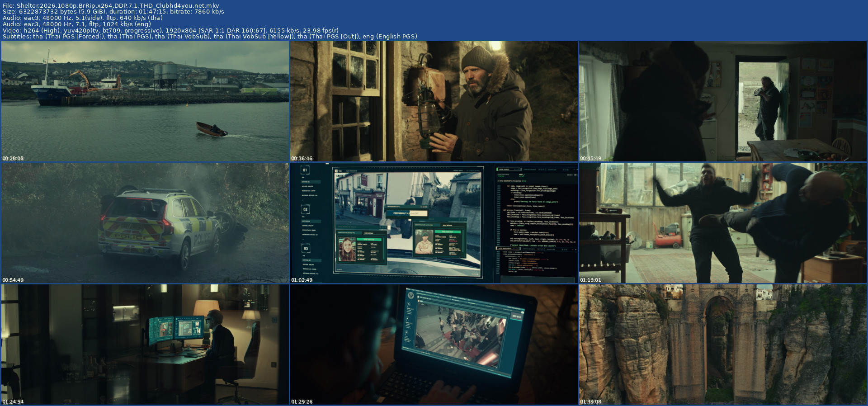Click the cliff bridge thumbnail at 01:39:08

pos(723,345)
